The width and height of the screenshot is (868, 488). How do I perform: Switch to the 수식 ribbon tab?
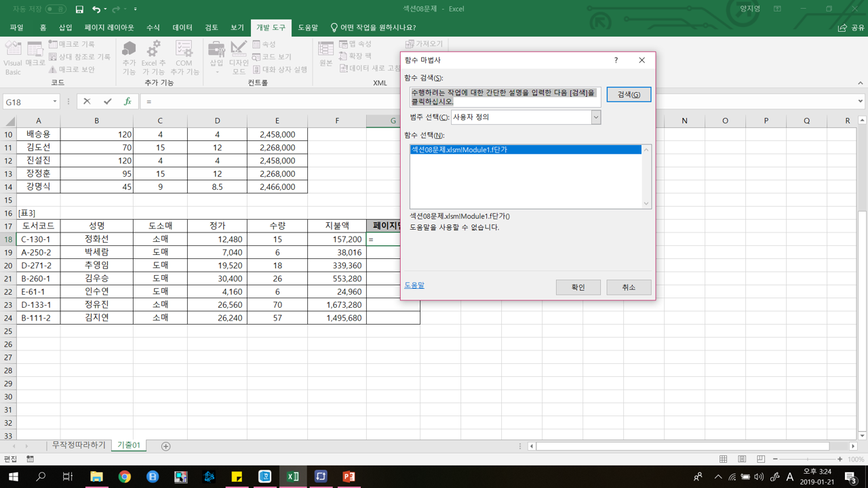[x=153, y=28]
